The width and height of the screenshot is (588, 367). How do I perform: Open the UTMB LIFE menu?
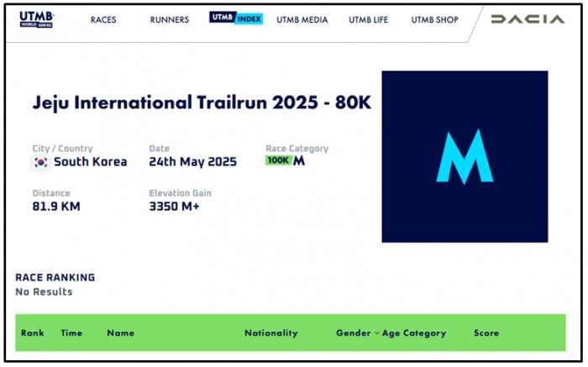[x=368, y=19]
